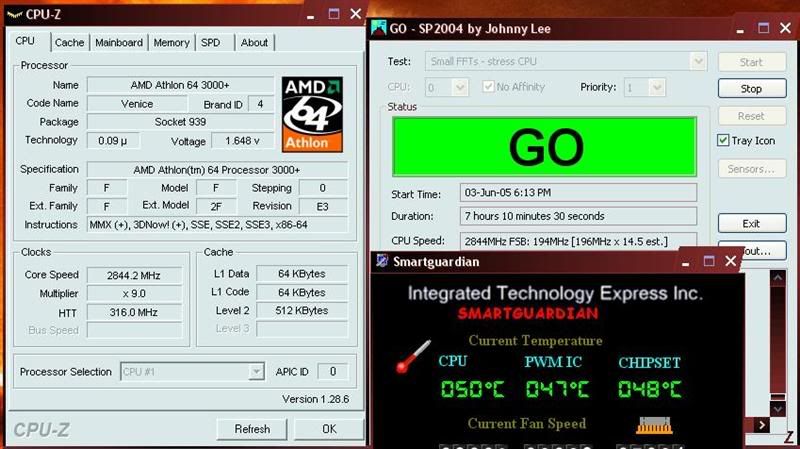Click the Brand ID value 4
Image resolution: width=800 pixels, height=449 pixels.
(261, 104)
